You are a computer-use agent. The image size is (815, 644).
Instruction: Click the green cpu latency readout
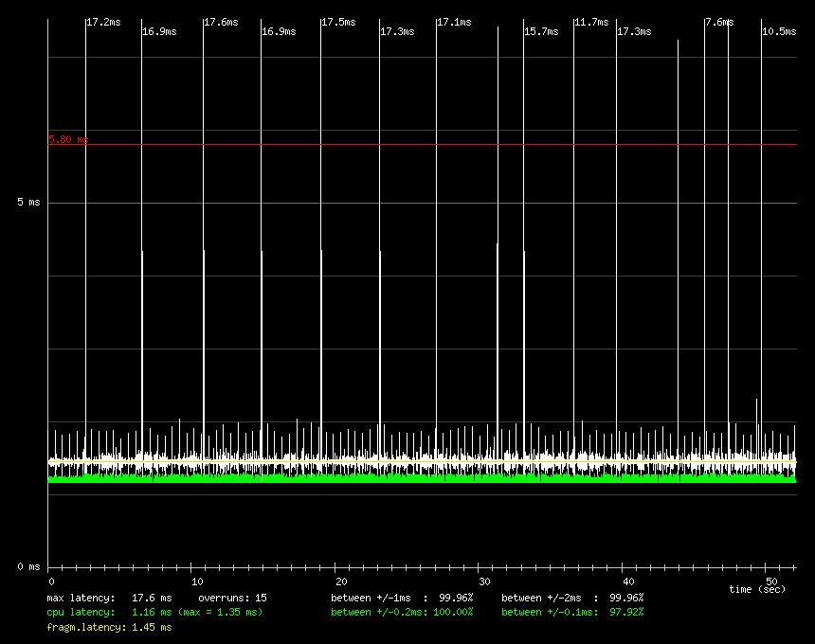(x=154, y=613)
